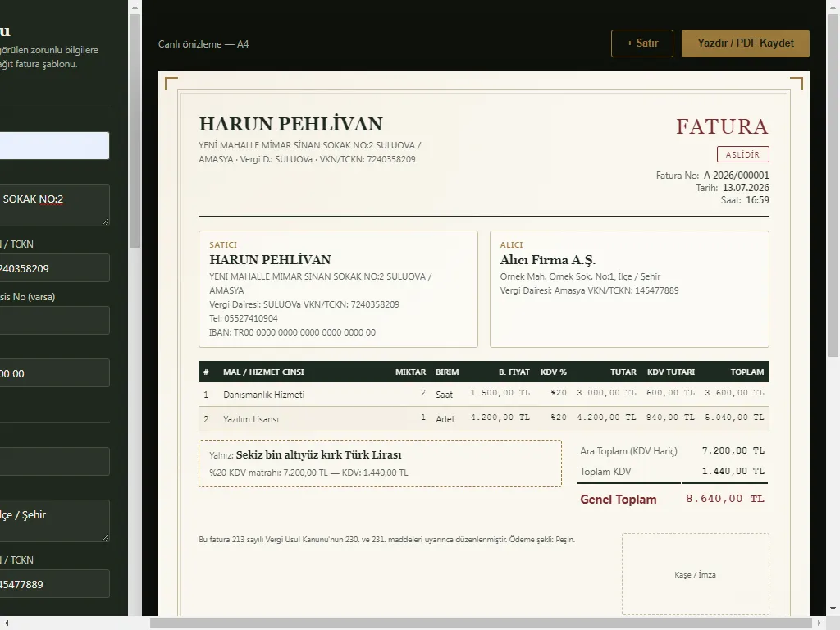Click the horizontal scrollbar thumb at the bottom

point(481,623)
